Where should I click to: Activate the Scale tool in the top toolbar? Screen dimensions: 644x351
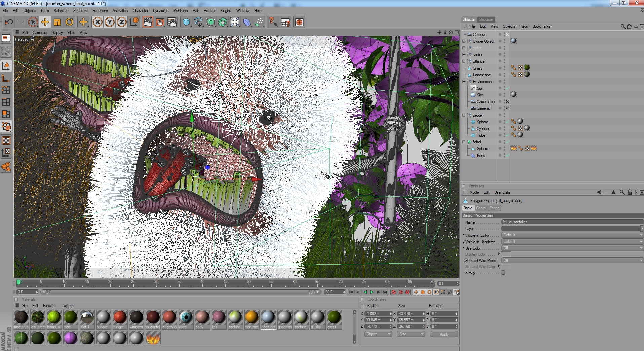[57, 22]
